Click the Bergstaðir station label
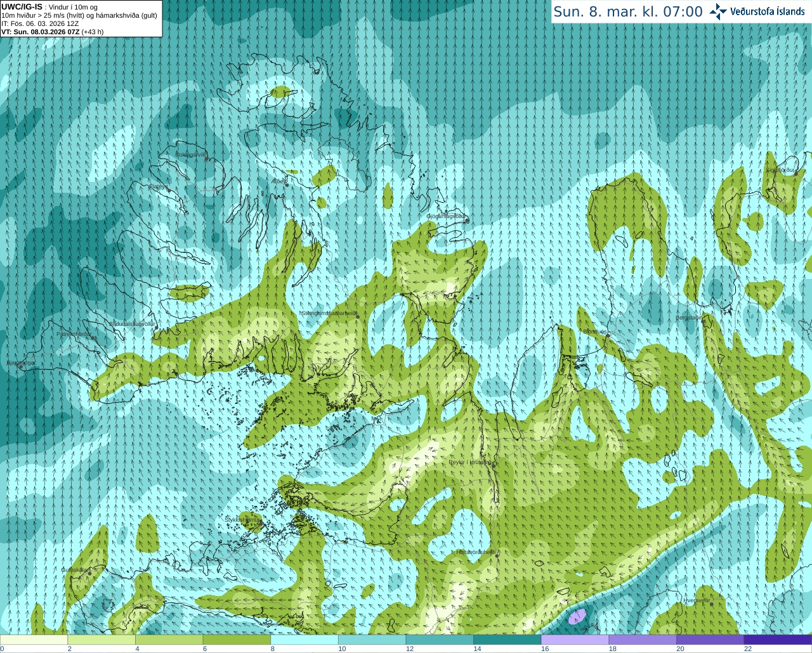This screenshot has height=653, width=812. click(x=688, y=318)
